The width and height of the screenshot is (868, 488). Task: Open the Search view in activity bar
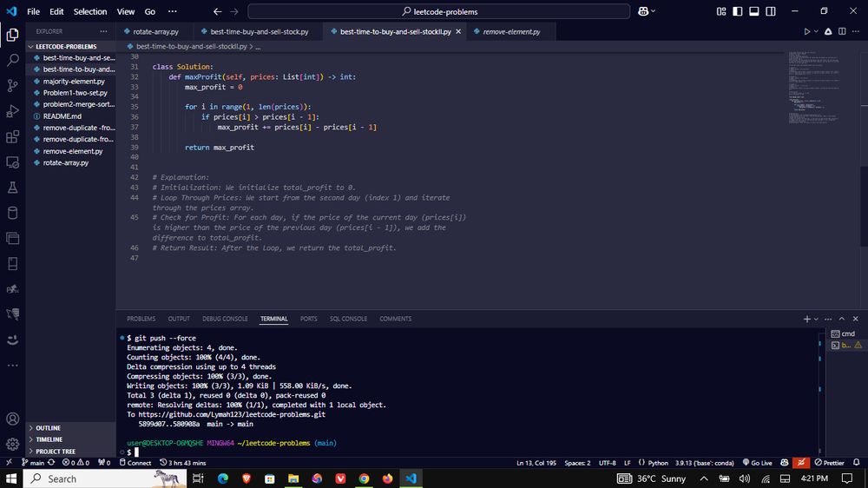tap(12, 60)
